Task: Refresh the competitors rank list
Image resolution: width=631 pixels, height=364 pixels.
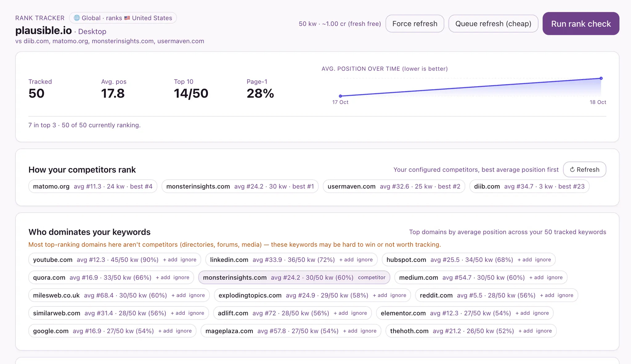Action: click(584, 170)
